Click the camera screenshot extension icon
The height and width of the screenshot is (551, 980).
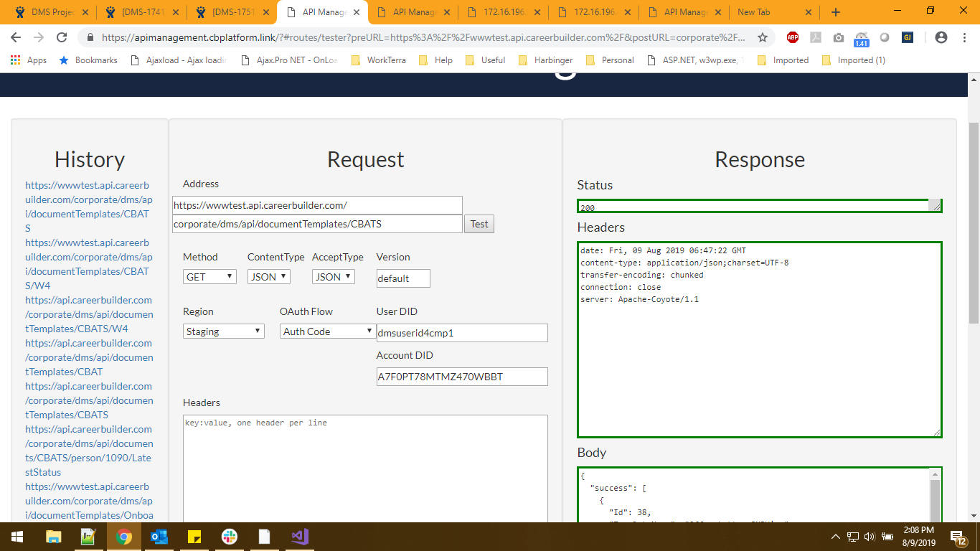pyautogui.click(x=839, y=37)
